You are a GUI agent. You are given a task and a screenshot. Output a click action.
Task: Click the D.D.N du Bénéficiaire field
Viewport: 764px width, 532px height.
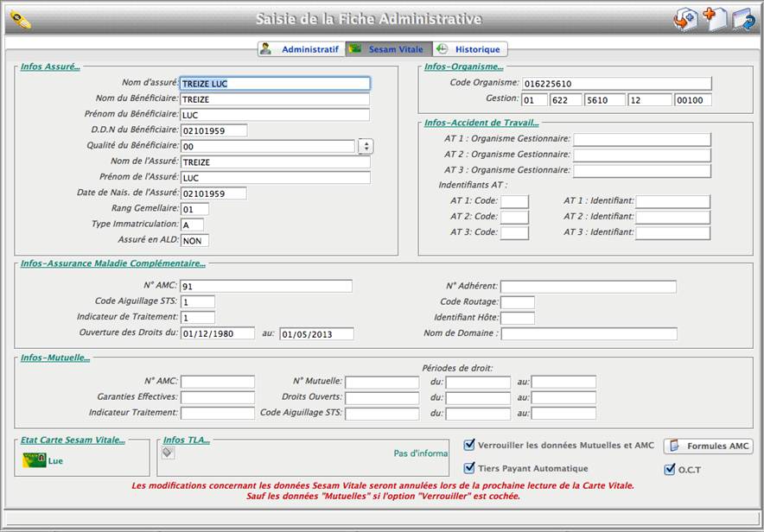click(213, 130)
